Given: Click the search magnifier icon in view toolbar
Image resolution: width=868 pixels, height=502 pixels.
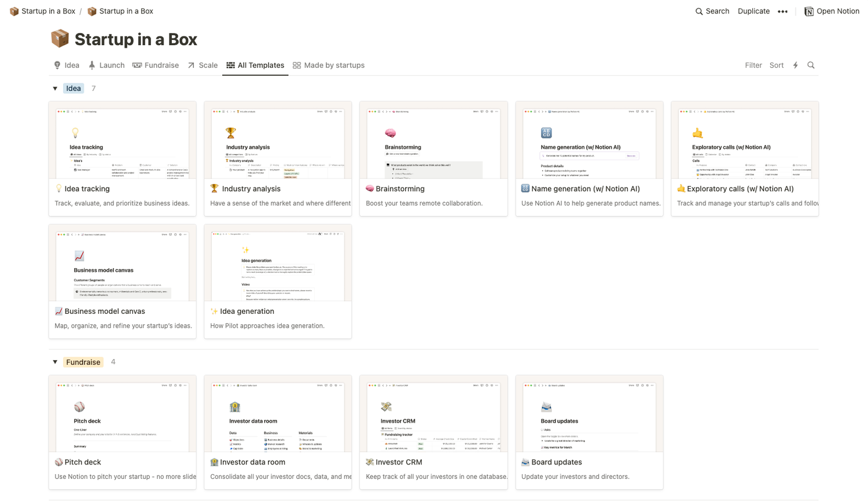Looking at the screenshot, I should 811,65.
